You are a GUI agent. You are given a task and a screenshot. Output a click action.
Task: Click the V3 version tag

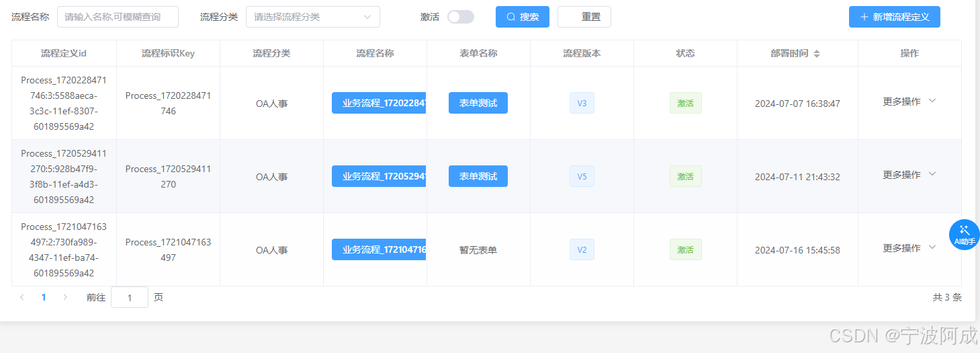tap(582, 103)
